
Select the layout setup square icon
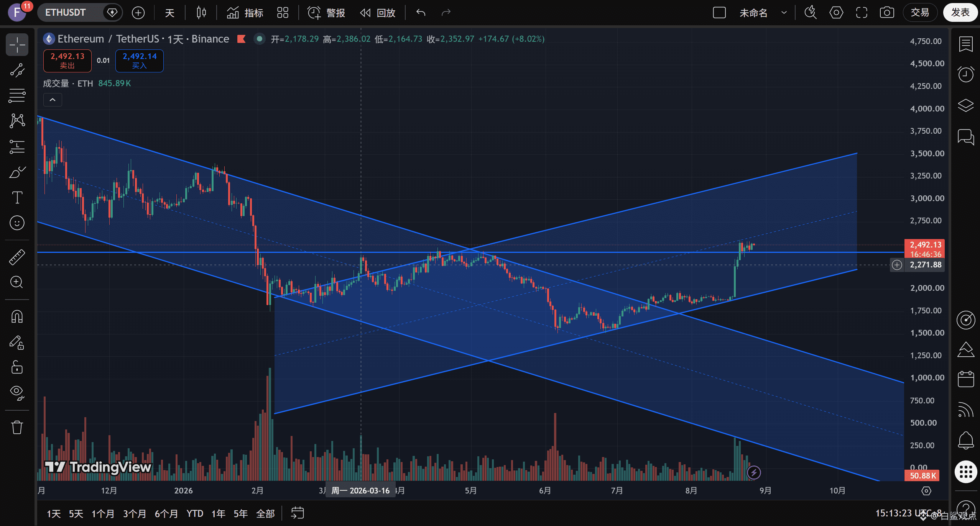click(719, 13)
